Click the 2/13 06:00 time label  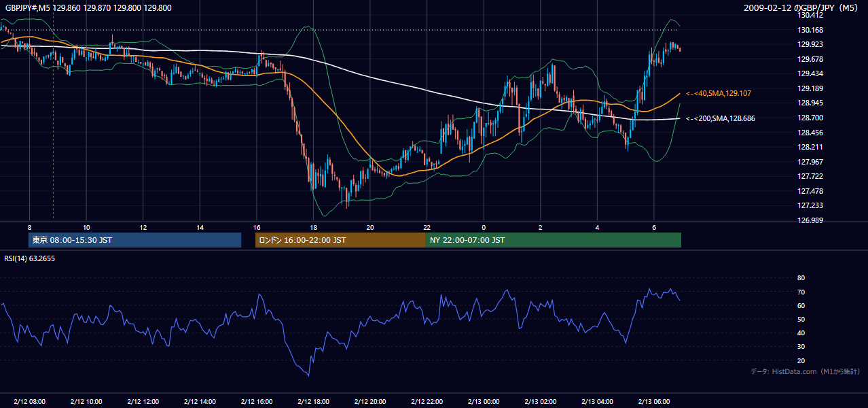coord(653,401)
